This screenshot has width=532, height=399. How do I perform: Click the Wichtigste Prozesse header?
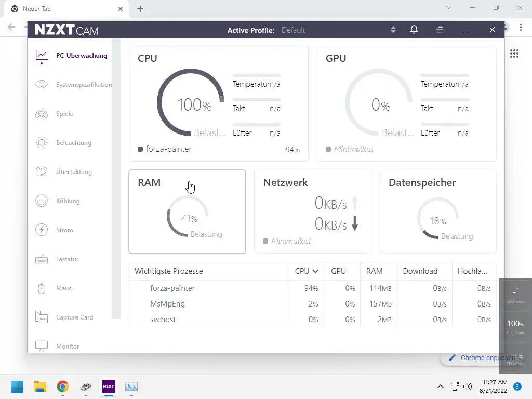[169, 271]
